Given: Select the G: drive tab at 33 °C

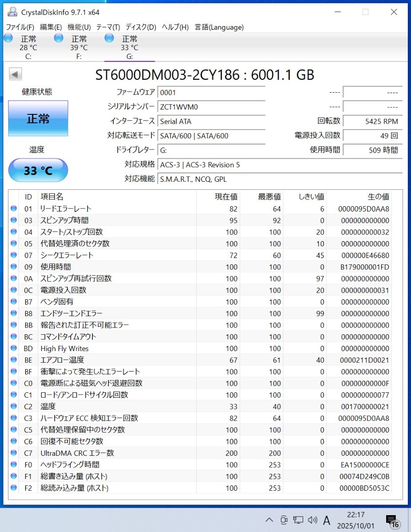Looking at the screenshot, I should pos(129,47).
